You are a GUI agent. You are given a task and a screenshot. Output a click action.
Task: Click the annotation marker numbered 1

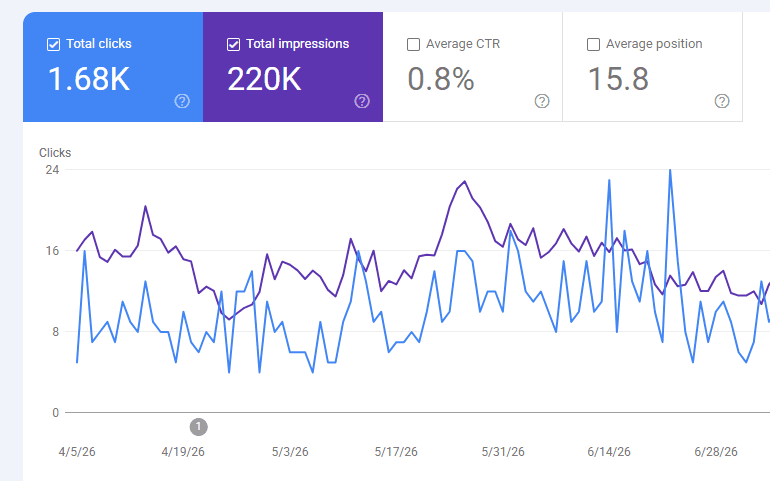click(198, 426)
